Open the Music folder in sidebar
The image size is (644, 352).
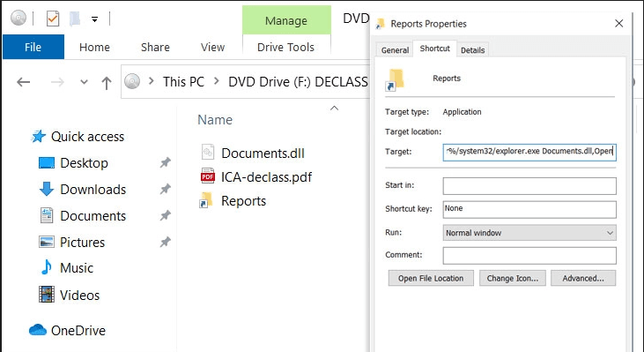[77, 267]
